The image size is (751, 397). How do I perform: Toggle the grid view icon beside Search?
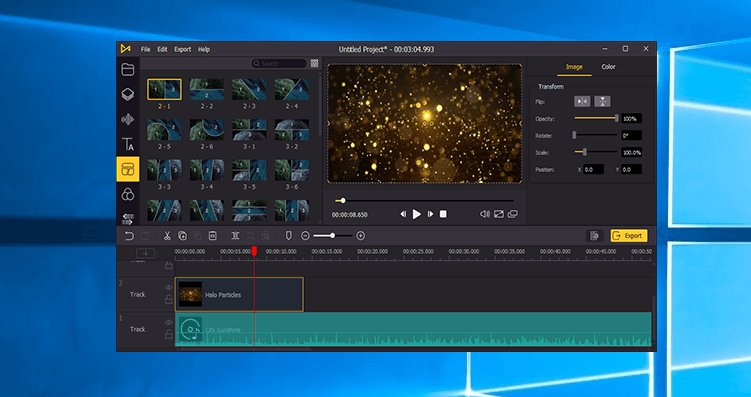tap(314, 63)
